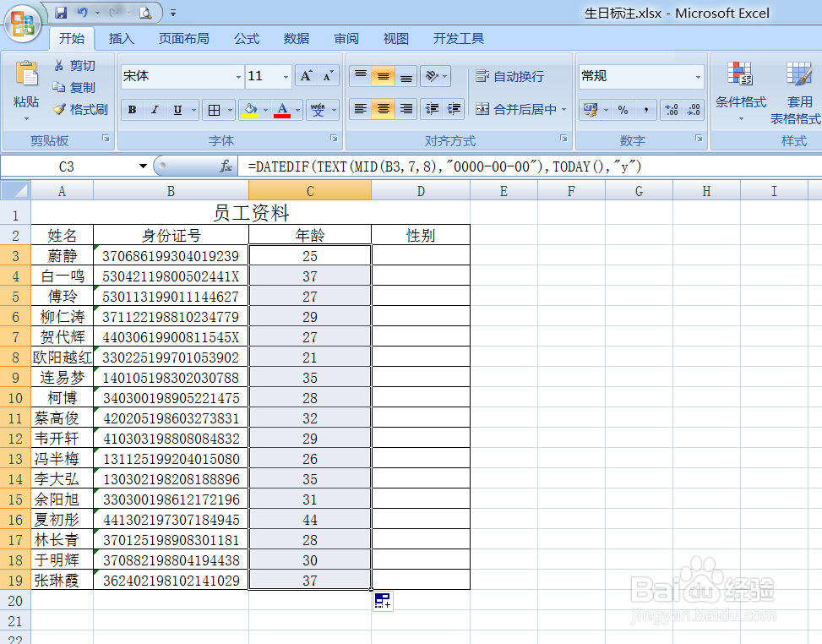Switch to the 公式 Formulas tab
The width and height of the screenshot is (822, 644).
pos(247,38)
